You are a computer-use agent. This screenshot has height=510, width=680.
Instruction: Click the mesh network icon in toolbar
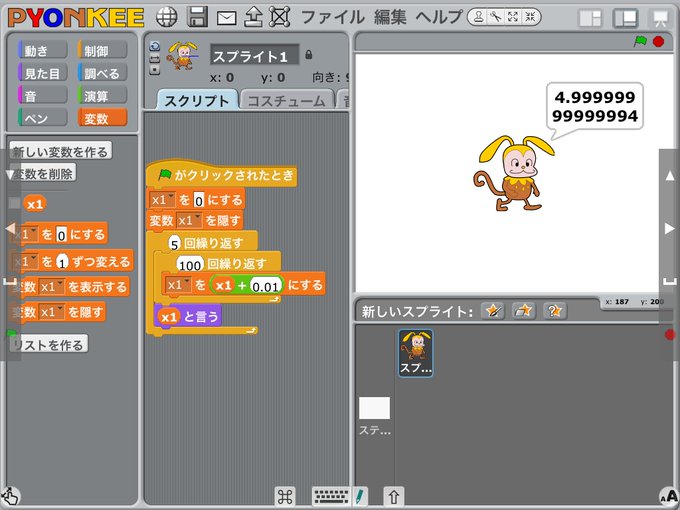click(280, 17)
